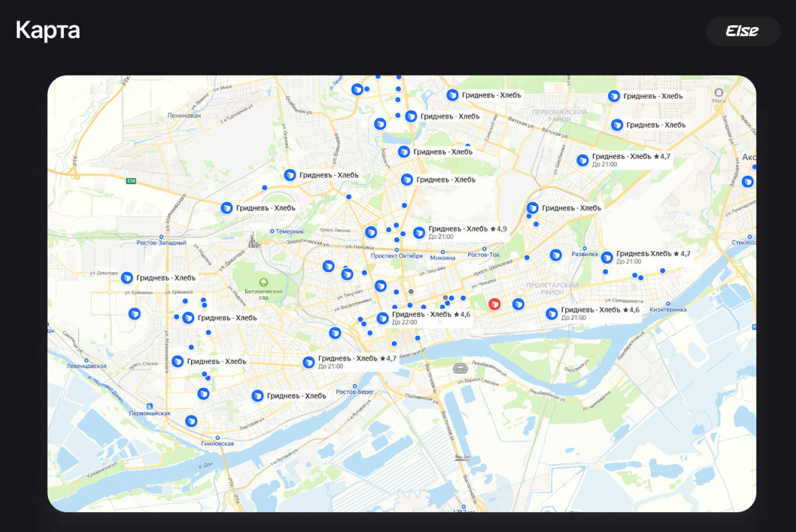Screen dimensions: 796x532
Task: Select Гридневъ pin rated 4,7 above Ростов-Берег
Action: point(308,362)
